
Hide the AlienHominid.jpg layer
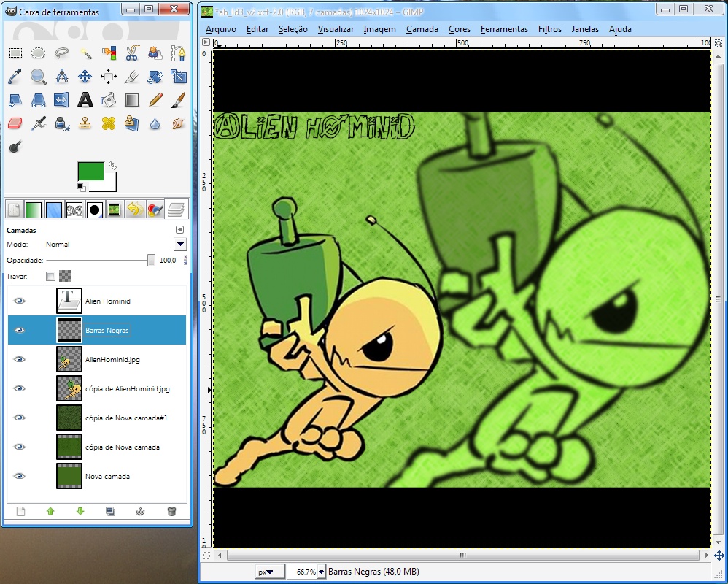[x=19, y=359]
